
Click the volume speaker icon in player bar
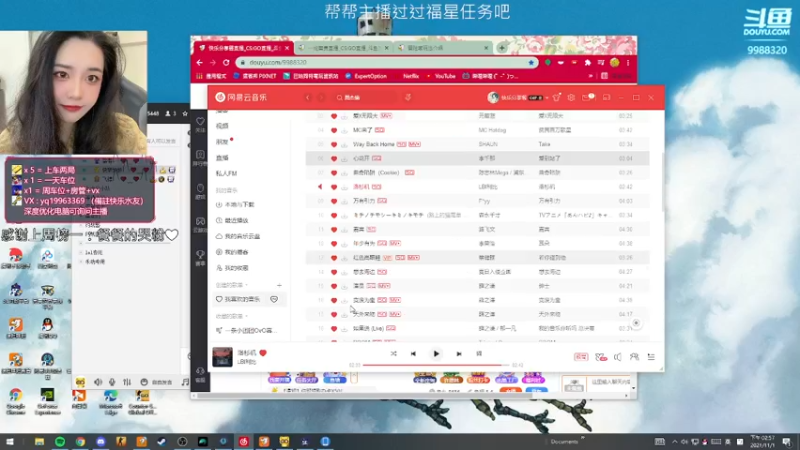(x=617, y=357)
